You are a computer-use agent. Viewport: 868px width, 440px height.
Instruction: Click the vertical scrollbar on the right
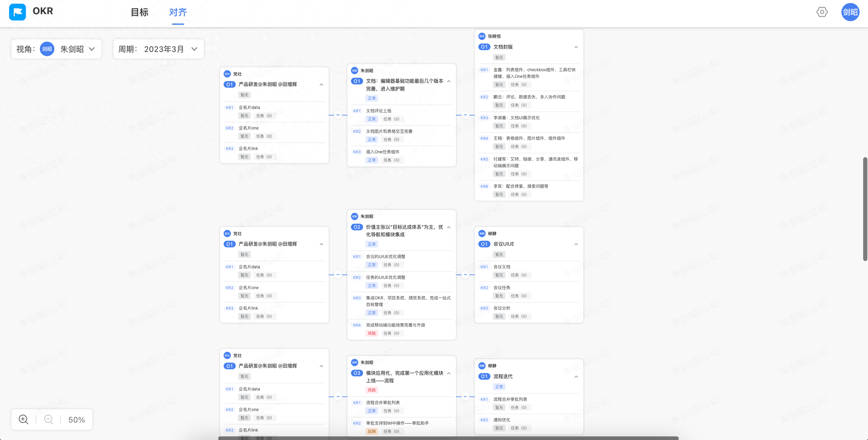865,209
